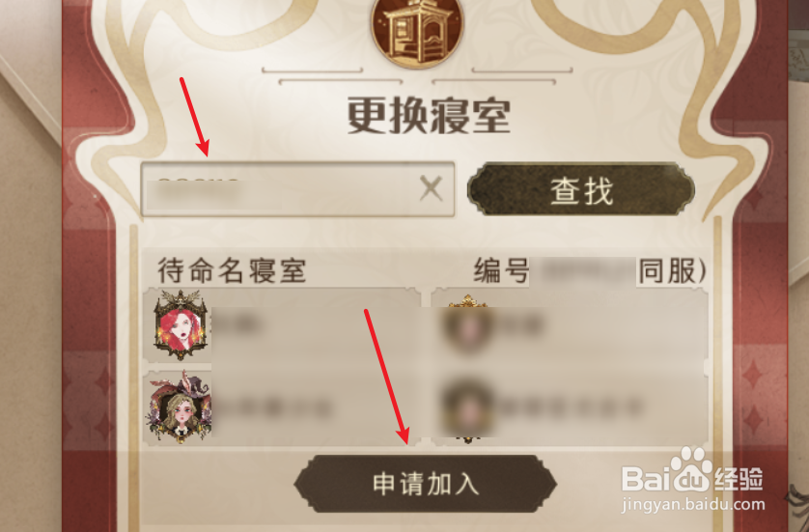Select blurred member name in lower-right slot

pyautogui.click(x=571, y=407)
